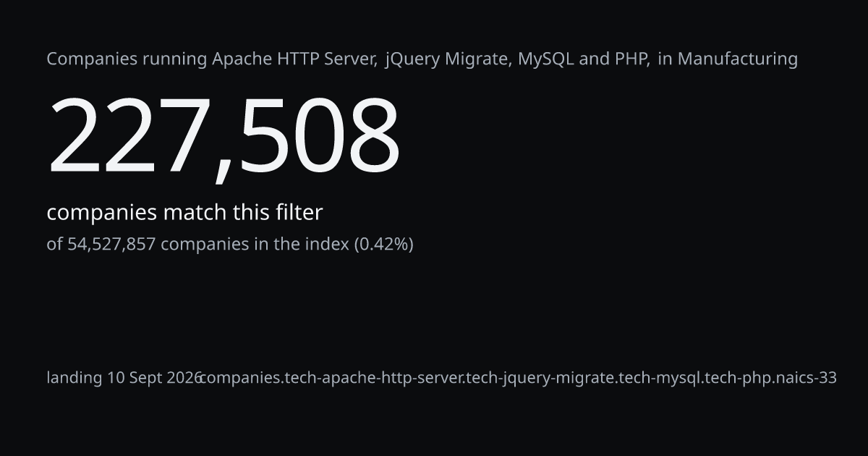Screen dimensions: 868x456
Task: Select the 'Apache HTTP Server' text in heading
Action: point(294,59)
